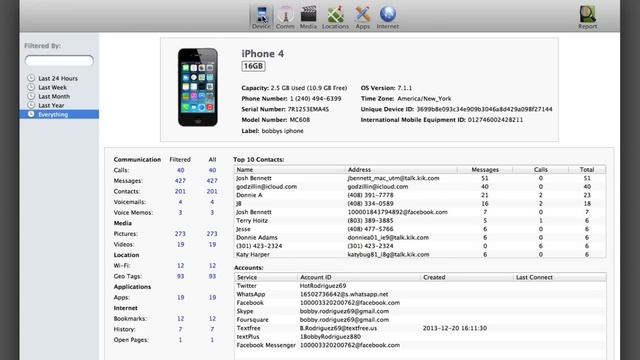Image resolution: width=640 pixels, height=360 pixels.
Task: Sort contacts by Address column header
Action: pos(401,169)
